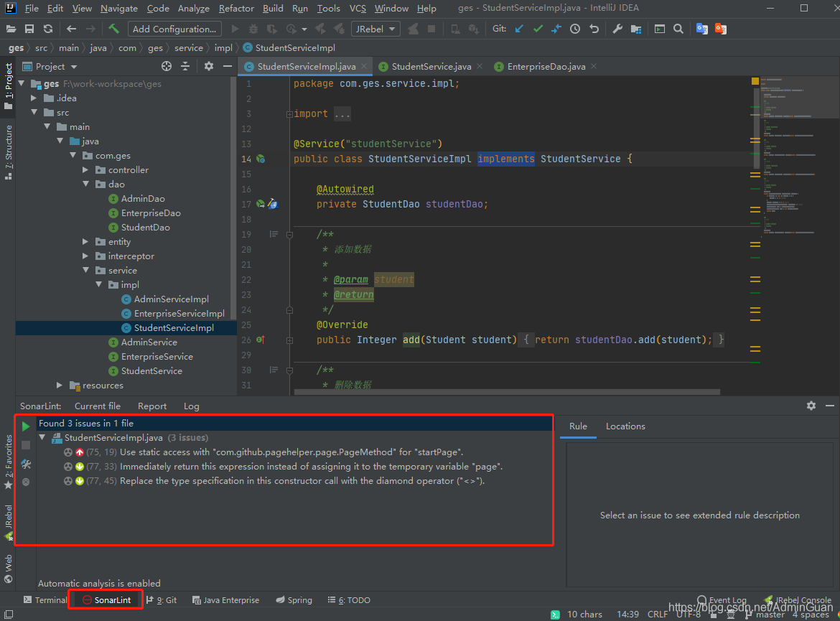Switch to the EnterpriseDao.java editor tab

[546, 66]
